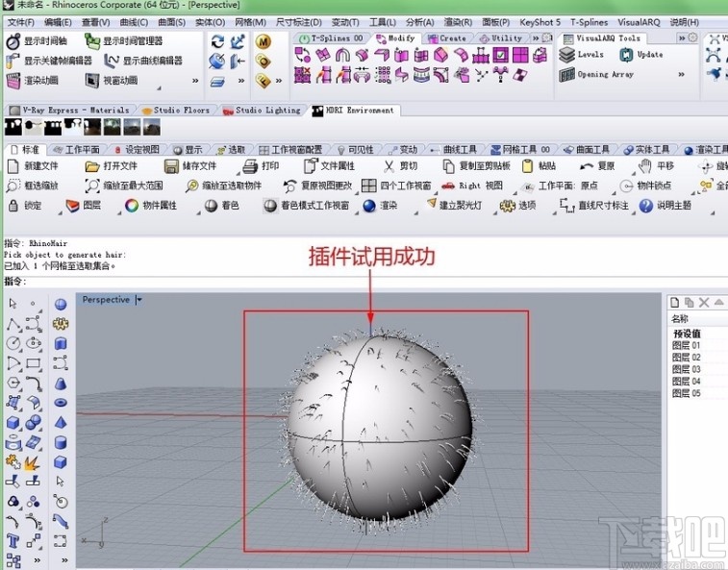This screenshot has width=728, height=570.
Task: Click 显示关键帧编辑器 button
Action: 49,61
